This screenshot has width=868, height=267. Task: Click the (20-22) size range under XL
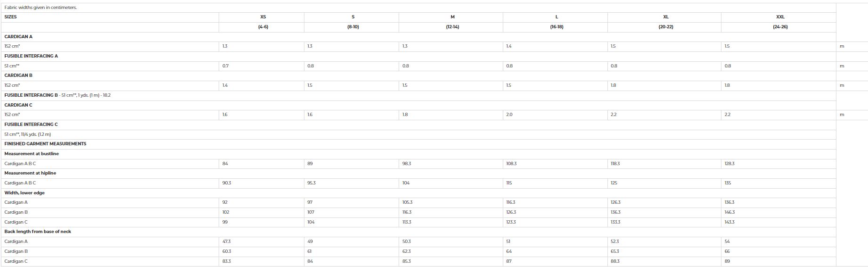[x=666, y=27]
